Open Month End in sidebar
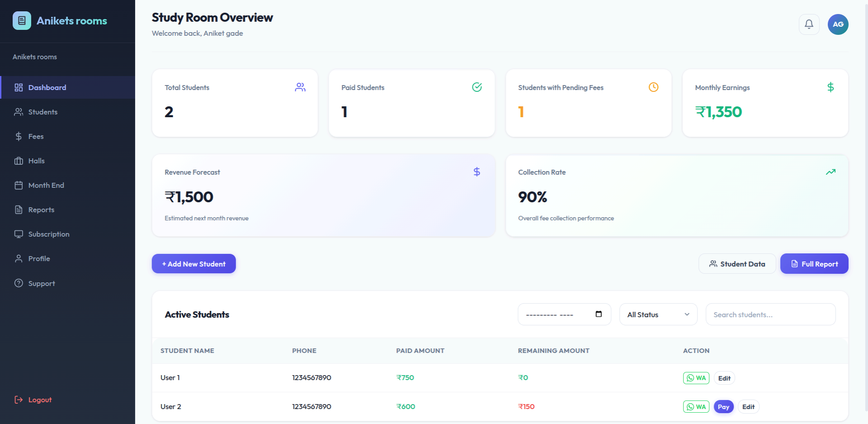 tap(68, 185)
